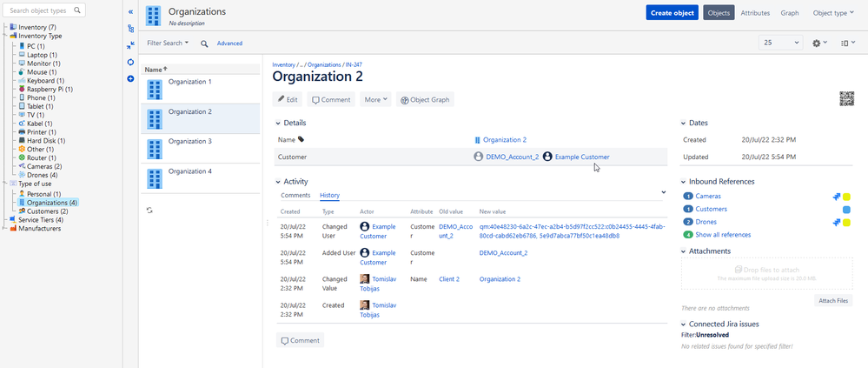Click Client 2 old value link
Image resolution: width=868 pixels, height=368 pixels.
[449, 279]
